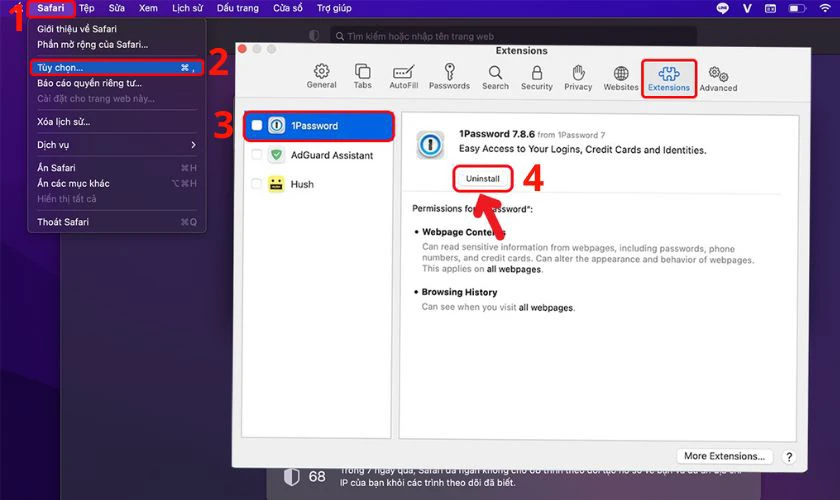Click the More Extensions... button
This screenshot has width=840, height=500.
coord(724,456)
